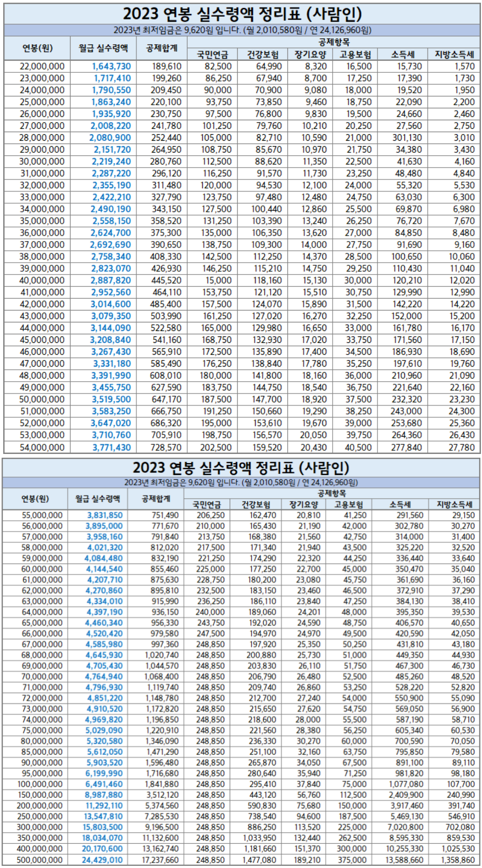482x868 pixels.
Task: Select annual salary cell 55,000,000
Action: click(42, 515)
